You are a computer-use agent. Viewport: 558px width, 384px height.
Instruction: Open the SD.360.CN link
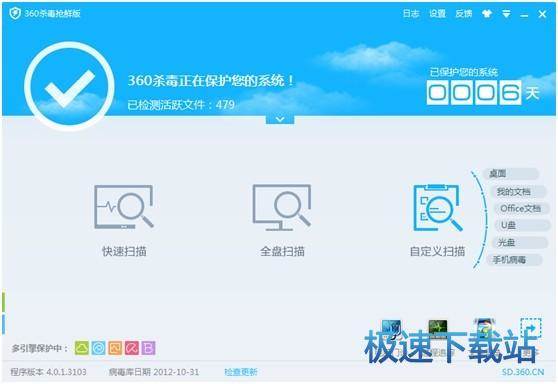coord(523,372)
